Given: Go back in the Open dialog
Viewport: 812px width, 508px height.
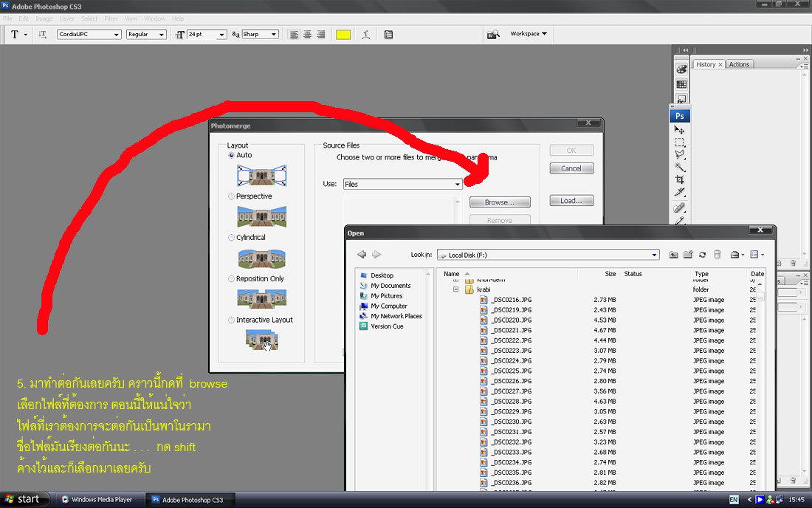Looking at the screenshot, I should pos(362,254).
